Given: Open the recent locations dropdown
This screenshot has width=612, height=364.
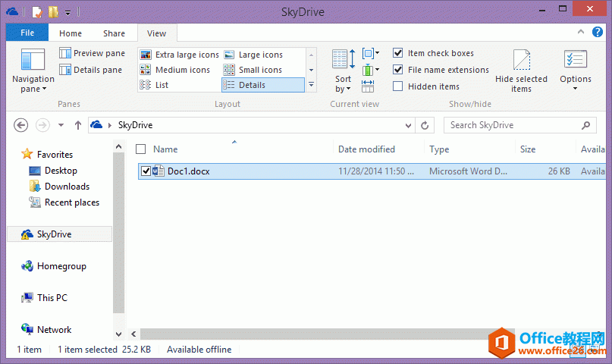Looking at the screenshot, I should tap(61, 125).
